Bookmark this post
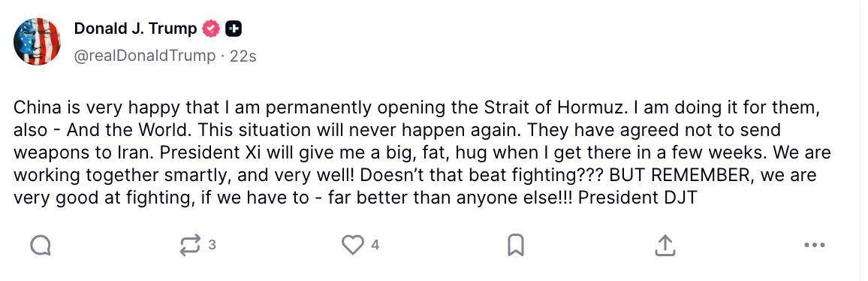Viewport: 868px width, 281px height. pos(515,245)
